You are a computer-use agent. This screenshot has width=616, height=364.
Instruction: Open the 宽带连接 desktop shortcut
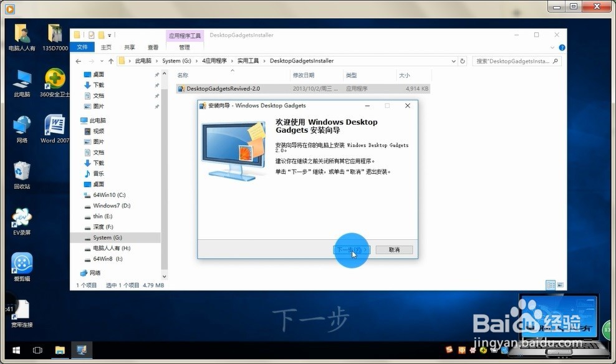point(22,314)
